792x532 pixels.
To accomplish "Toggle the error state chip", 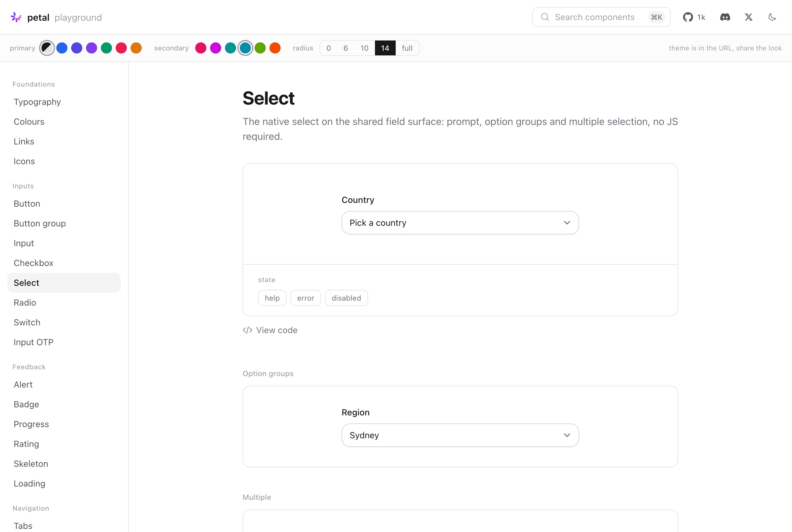I will (x=306, y=298).
